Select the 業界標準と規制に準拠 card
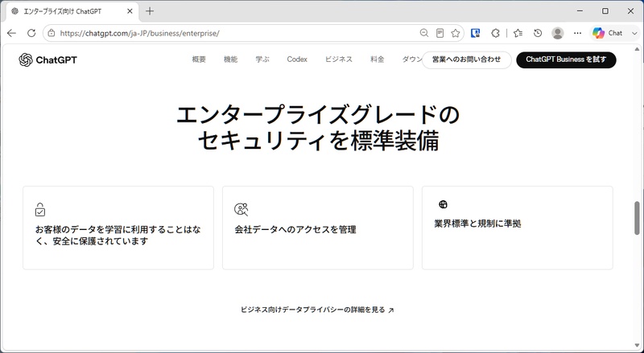Viewport: 644px width, 353px height. [x=518, y=228]
